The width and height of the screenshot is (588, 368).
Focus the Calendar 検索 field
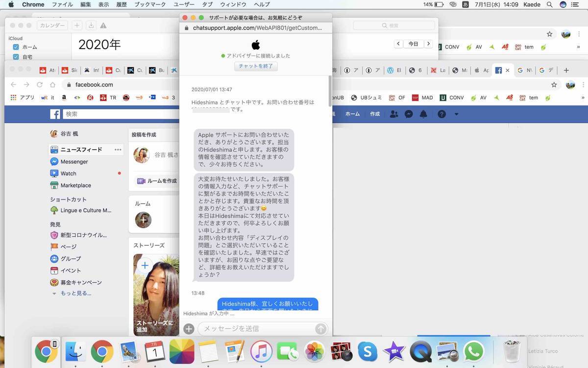click(x=394, y=26)
